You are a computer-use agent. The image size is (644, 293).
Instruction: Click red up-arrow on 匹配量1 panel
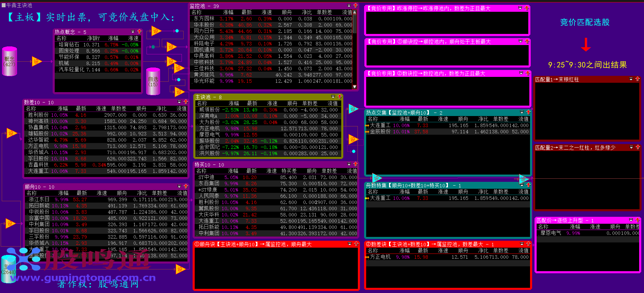tap(637, 79)
